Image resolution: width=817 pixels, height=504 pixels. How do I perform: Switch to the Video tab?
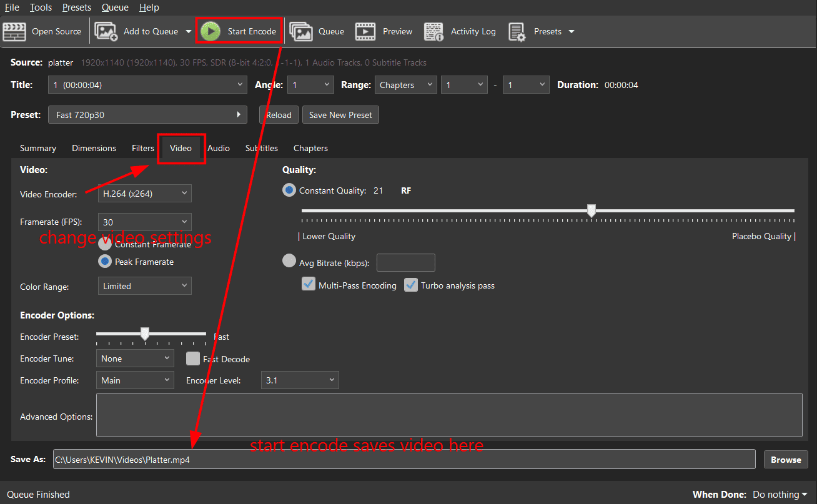pos(181,148)
